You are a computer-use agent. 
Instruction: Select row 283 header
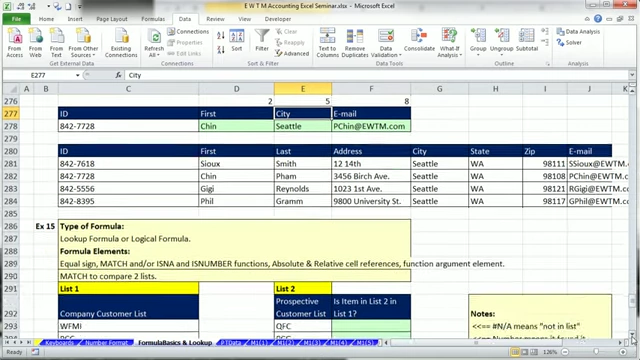(11, 189)
